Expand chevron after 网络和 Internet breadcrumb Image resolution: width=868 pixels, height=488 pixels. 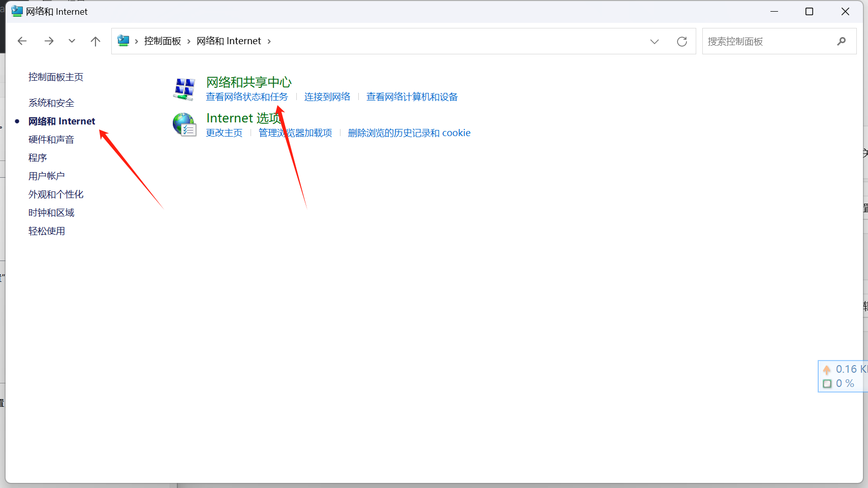coord(269,42)
